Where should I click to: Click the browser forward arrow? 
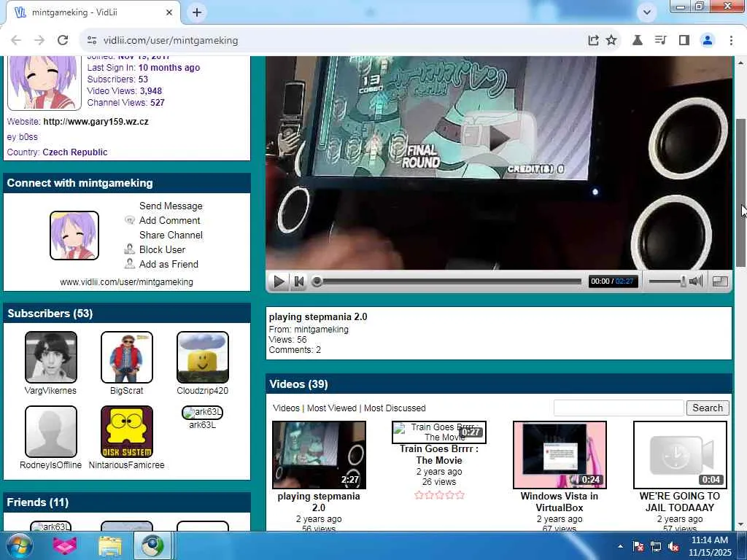pos(39,41)
